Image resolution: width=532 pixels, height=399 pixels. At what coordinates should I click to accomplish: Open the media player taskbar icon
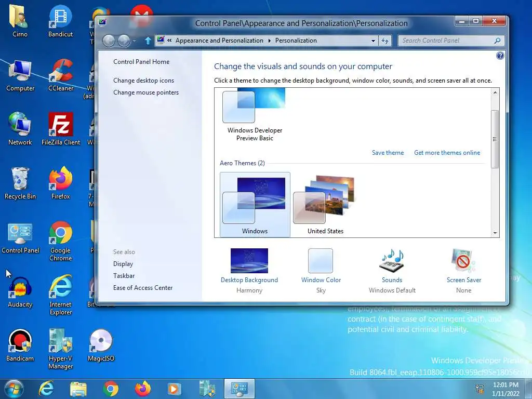(175, 389)
